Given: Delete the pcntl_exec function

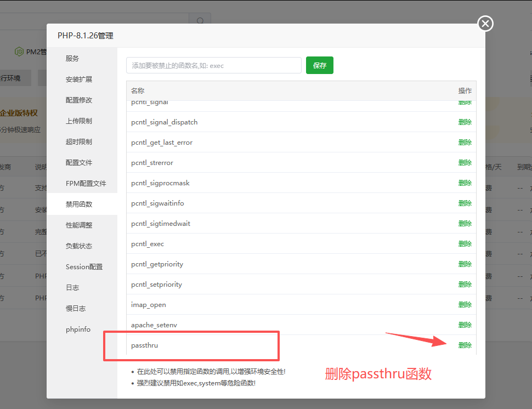Looking at the screenshot, I should pos(465,244).
